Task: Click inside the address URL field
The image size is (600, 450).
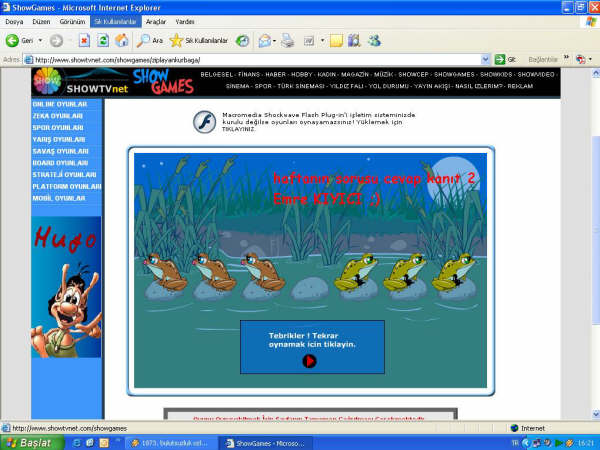Action: tap(250, 60)
